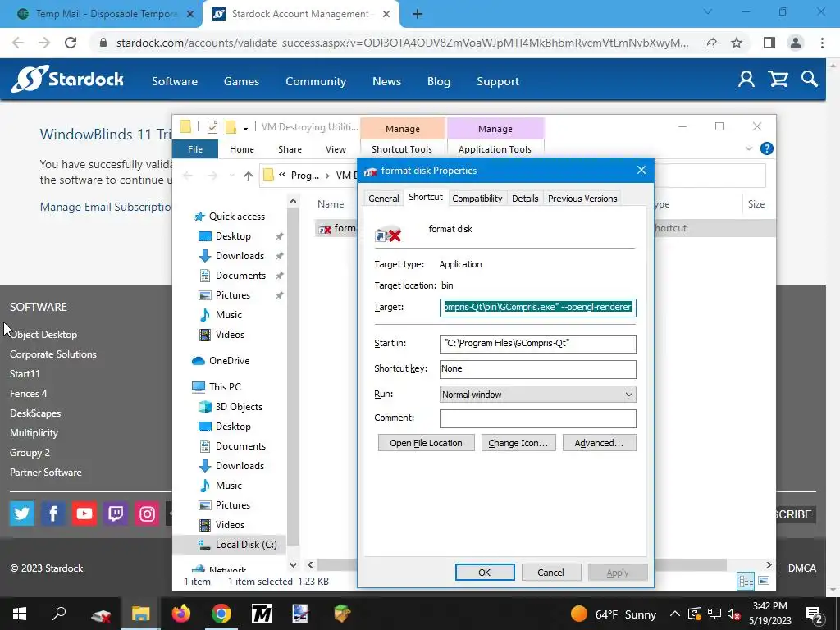Viewport: 840px width, 630px height.
Task: Open the action center notifications icon
Action: [815, 614]
